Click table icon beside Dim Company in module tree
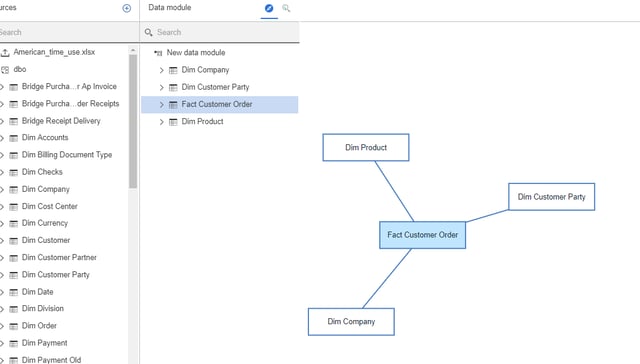 click(x=173, y=70)
